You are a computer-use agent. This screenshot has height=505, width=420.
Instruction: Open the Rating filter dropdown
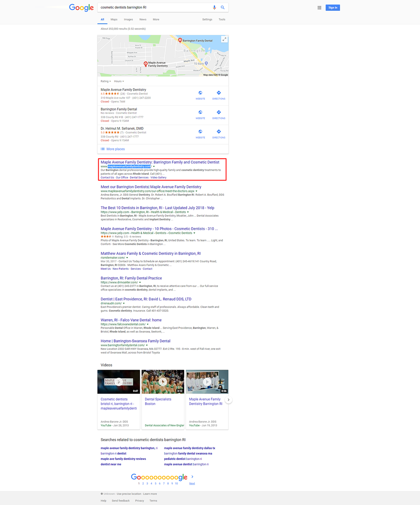pyautogui.click(x=106, y=81)
